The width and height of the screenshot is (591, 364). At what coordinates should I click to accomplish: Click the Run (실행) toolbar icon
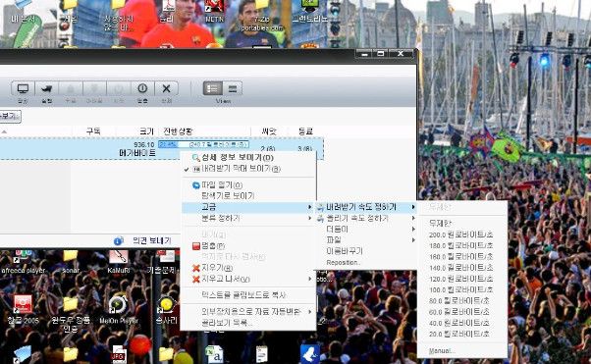pyautogui.click(x=47, y=89)
